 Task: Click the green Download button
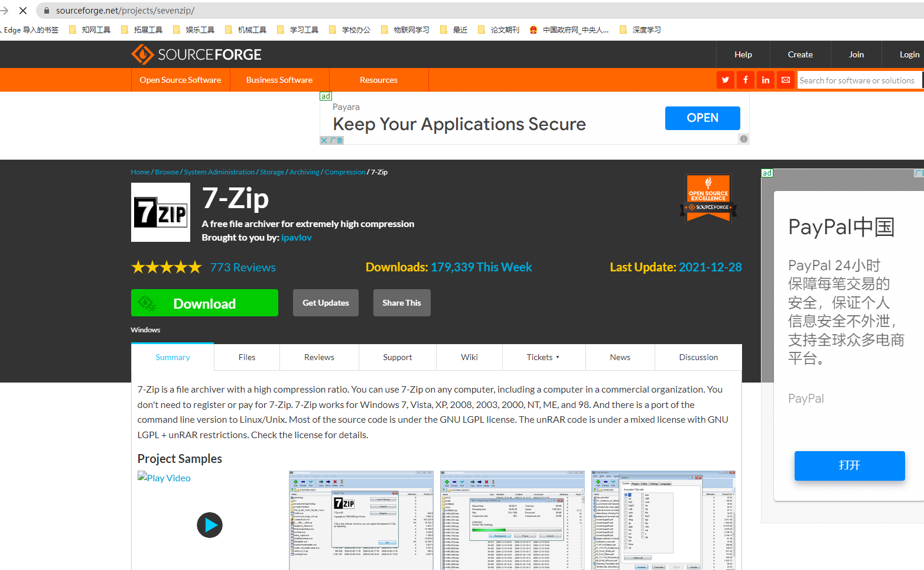204,303
